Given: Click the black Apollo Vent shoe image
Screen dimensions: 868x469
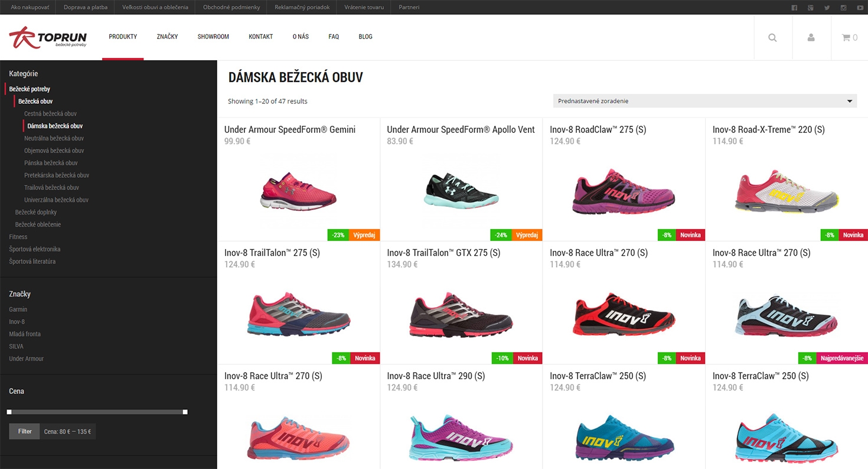Looking at the screenshot, I should click(x=461, y=190).
